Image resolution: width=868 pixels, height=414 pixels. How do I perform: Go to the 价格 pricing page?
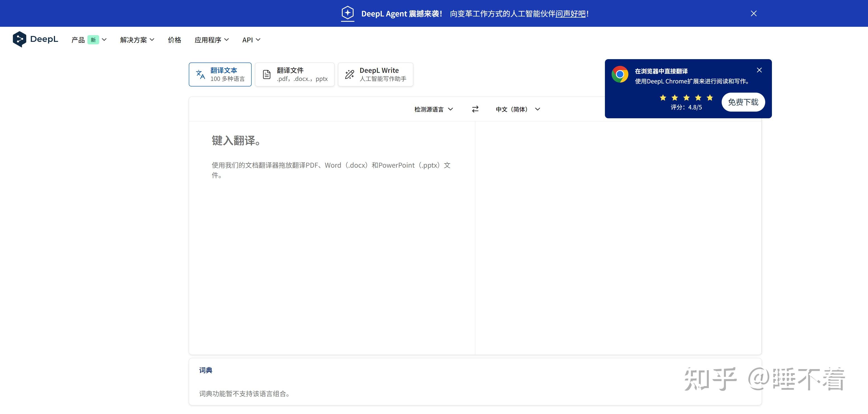click(x=174, y=40)
